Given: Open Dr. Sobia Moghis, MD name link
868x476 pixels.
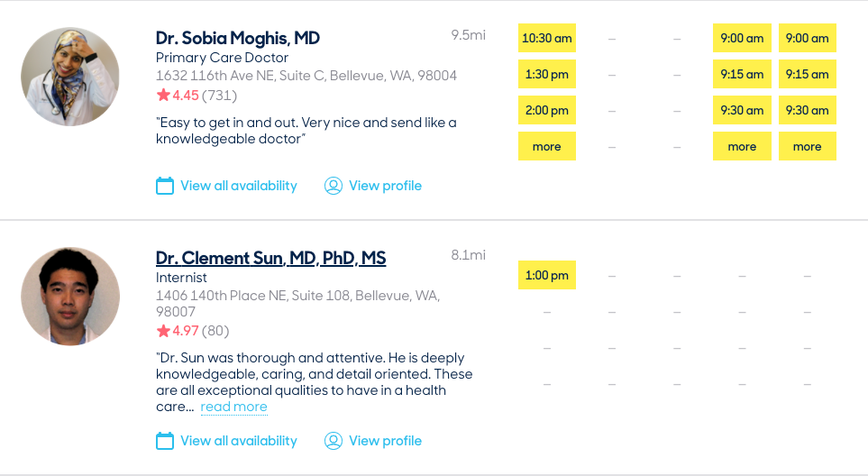Looking at the screenshot, I should 237,38.
